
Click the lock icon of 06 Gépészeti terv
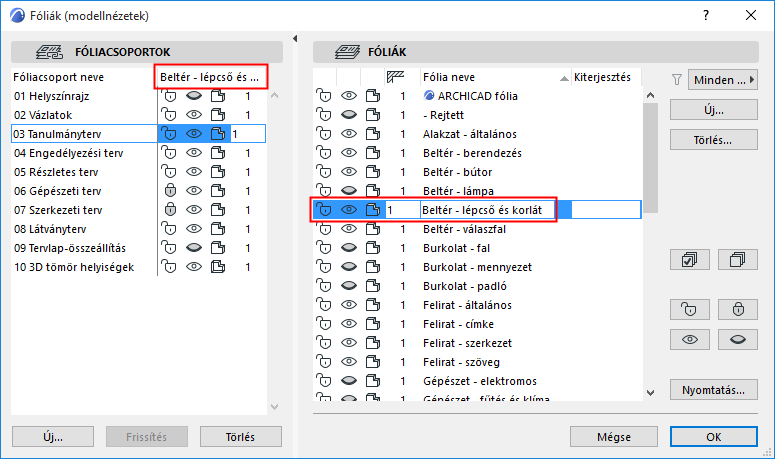(169, 191)
